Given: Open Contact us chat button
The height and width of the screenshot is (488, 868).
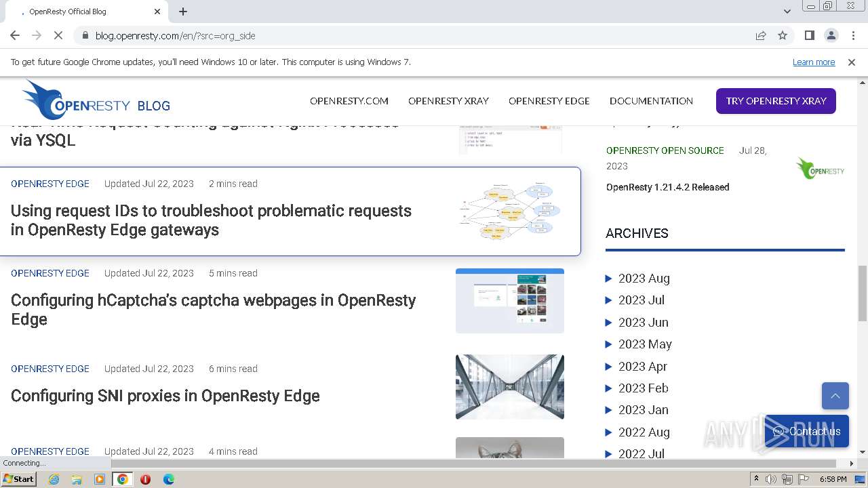Looking at the screenshot, I should pos(807,431).
